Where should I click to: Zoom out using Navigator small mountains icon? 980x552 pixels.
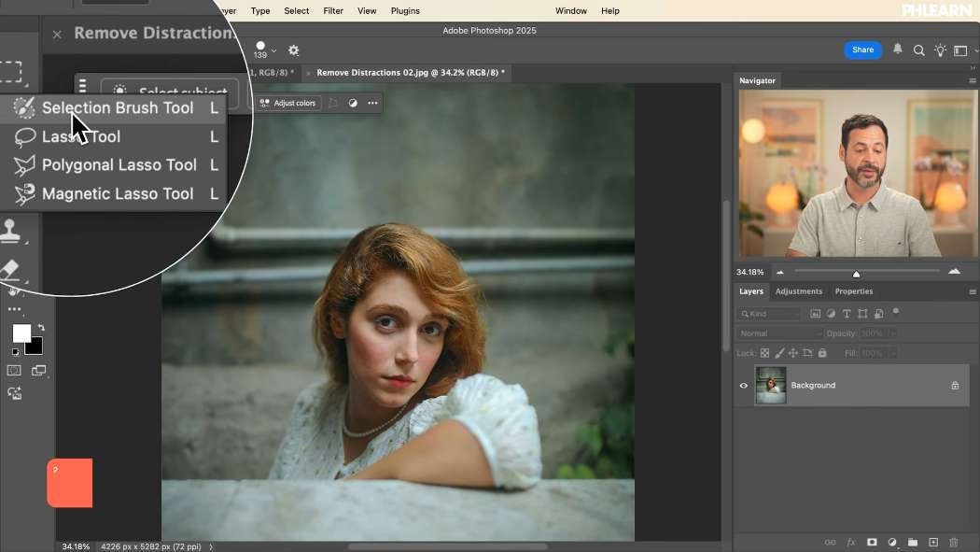click(780, 272)
